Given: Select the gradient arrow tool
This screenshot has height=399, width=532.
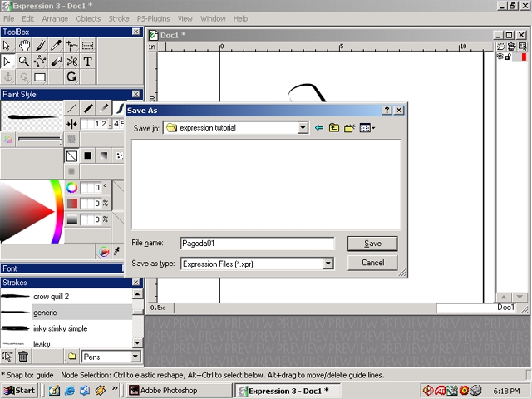Looking at the screenshot, I should click(x=56, y=62).
